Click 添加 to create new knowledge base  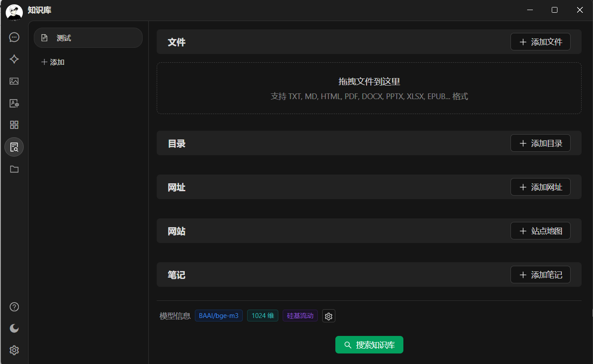pyautogui.click(x=53, y=62)
